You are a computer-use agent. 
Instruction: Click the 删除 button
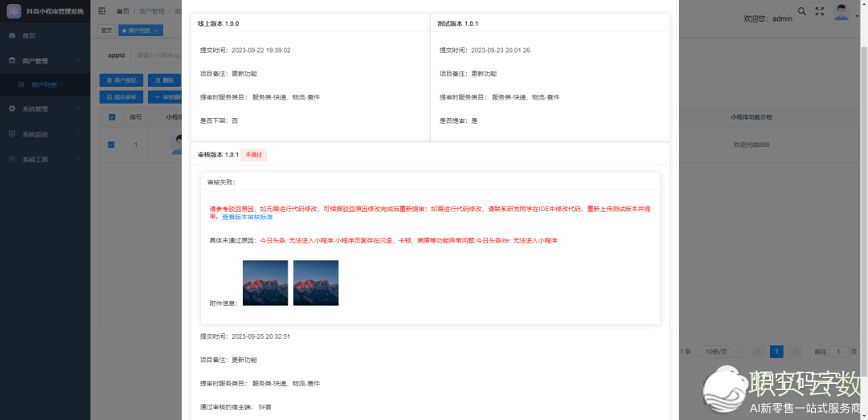pos(165,80)
